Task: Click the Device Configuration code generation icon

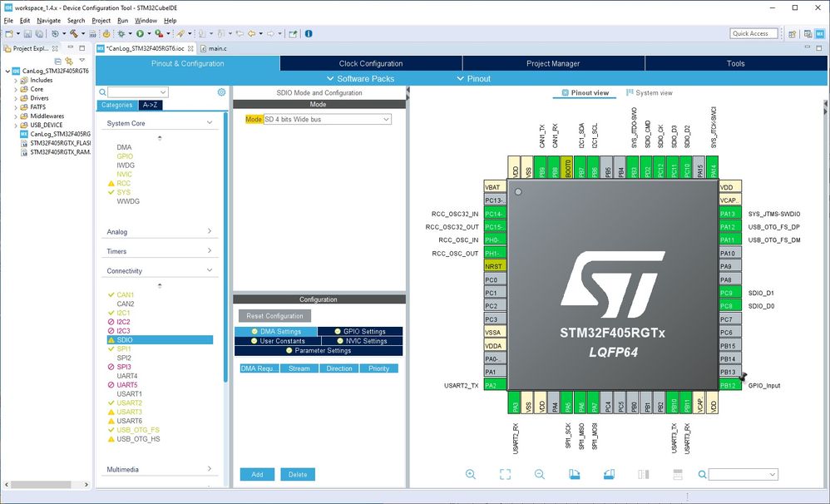Action: [x=106, y=33]
